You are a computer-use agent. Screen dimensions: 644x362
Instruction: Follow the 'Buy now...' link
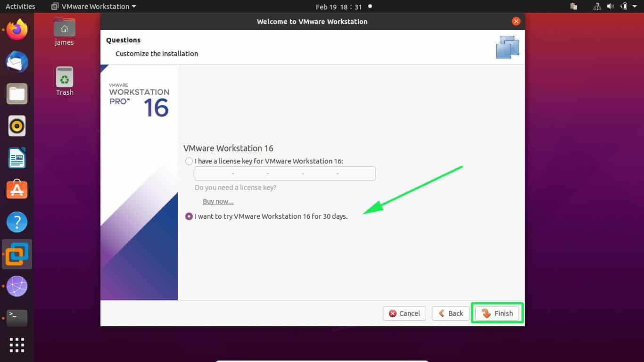click(218, 201)
